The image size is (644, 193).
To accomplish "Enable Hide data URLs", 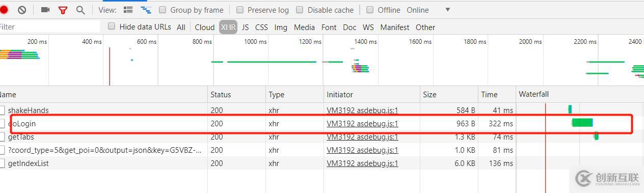I will click(112, 26).
